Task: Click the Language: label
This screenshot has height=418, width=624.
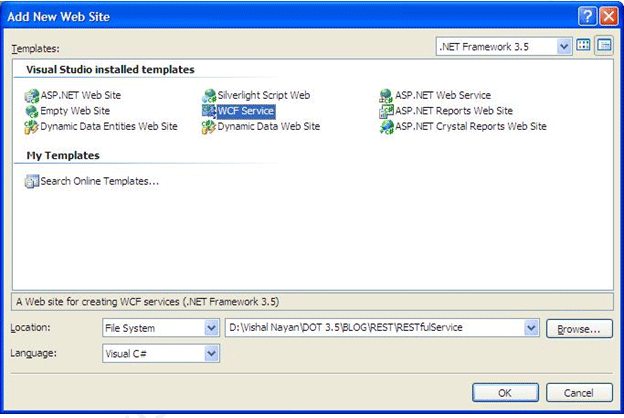Action: tap(33, 353)
